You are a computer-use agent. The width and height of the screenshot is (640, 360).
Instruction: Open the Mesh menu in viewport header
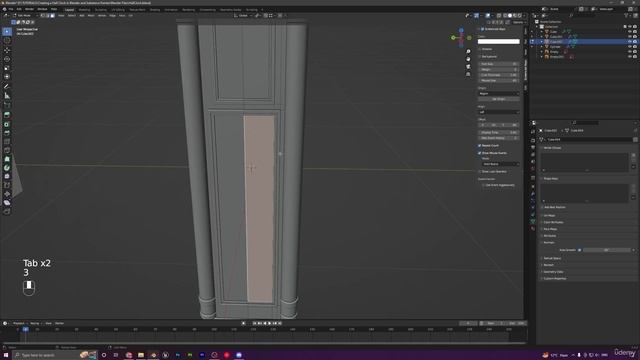pos(91,16)
